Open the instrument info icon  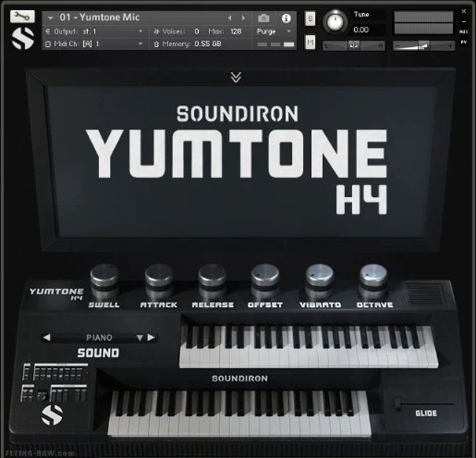tap(286, 18)
